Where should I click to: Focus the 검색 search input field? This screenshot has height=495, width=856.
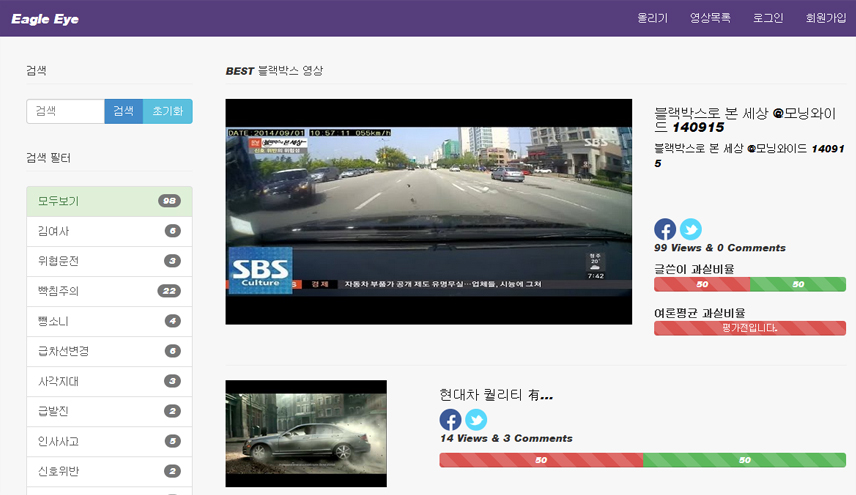pos(65,111)
